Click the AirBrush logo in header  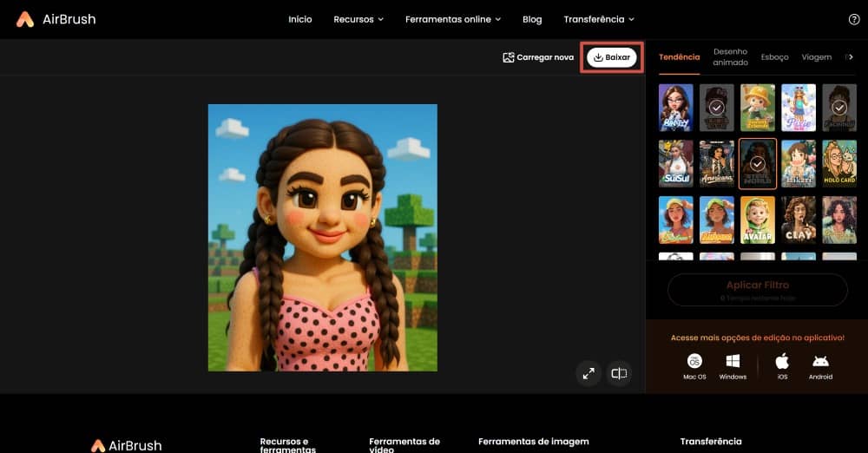tap(56, 19)
